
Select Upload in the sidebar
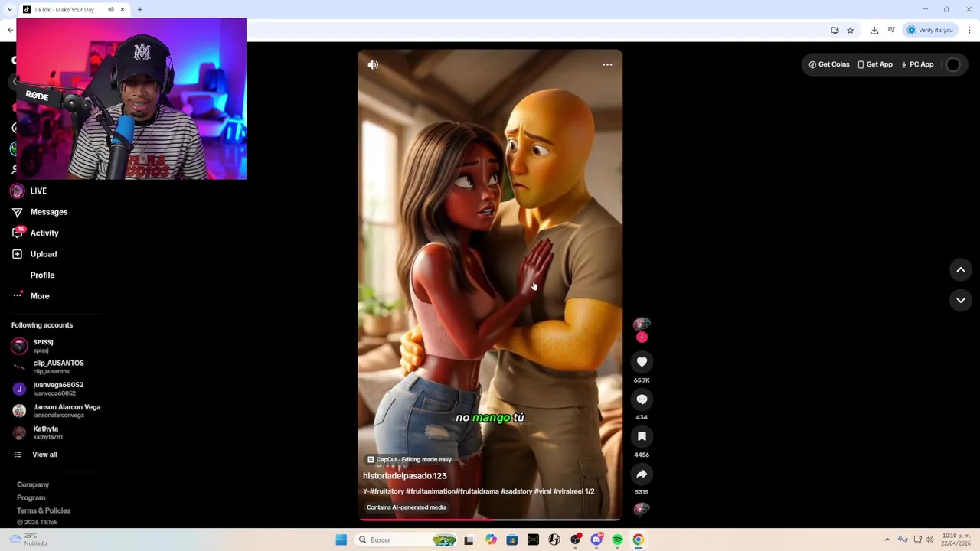(44, 254)
